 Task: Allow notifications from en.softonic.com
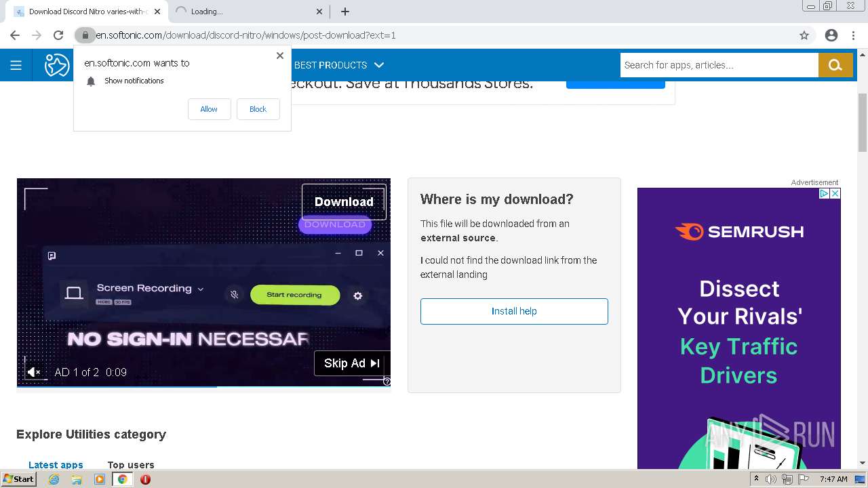209,109
